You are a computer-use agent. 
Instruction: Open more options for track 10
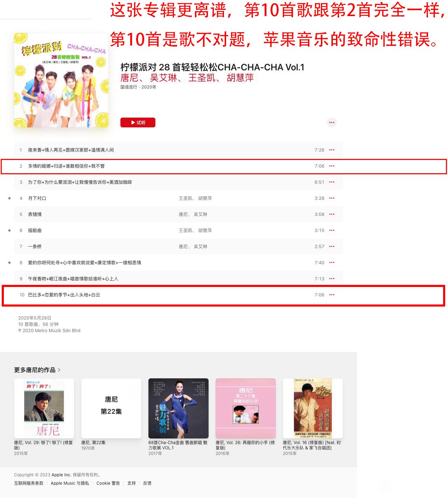(332, 295)
